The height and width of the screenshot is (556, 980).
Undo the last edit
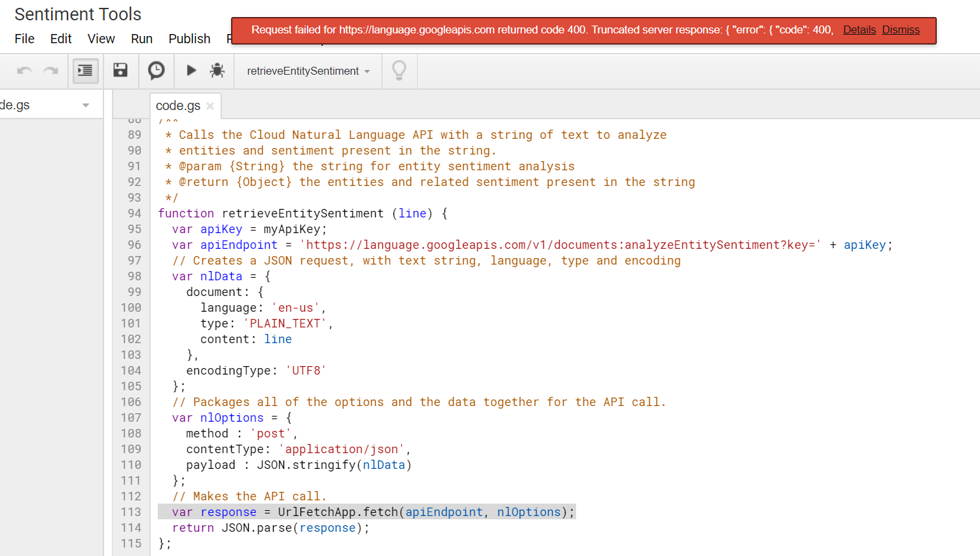(25, 71)
